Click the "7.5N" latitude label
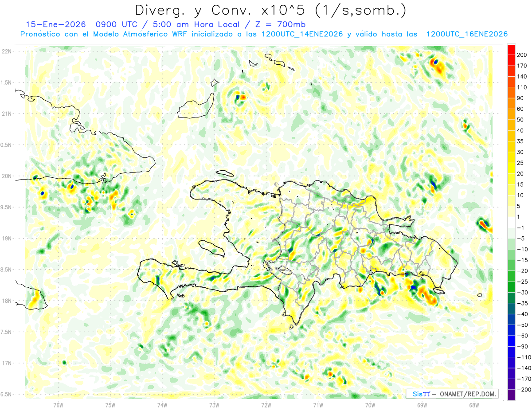 6,332
